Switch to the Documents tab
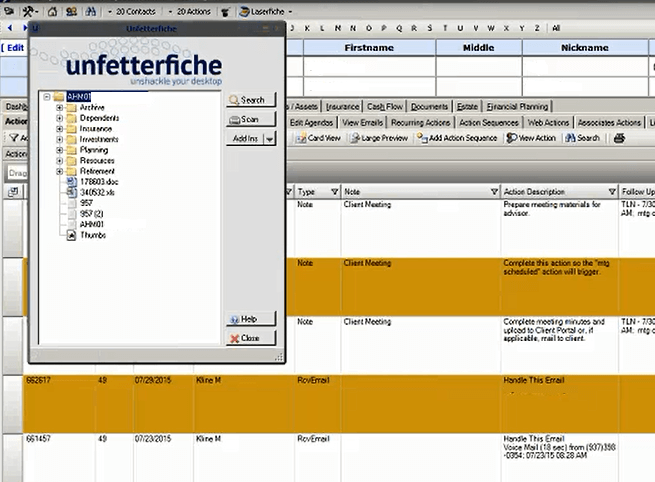The height and width of the screenshot is (482, 655). (x=429, y=107)
